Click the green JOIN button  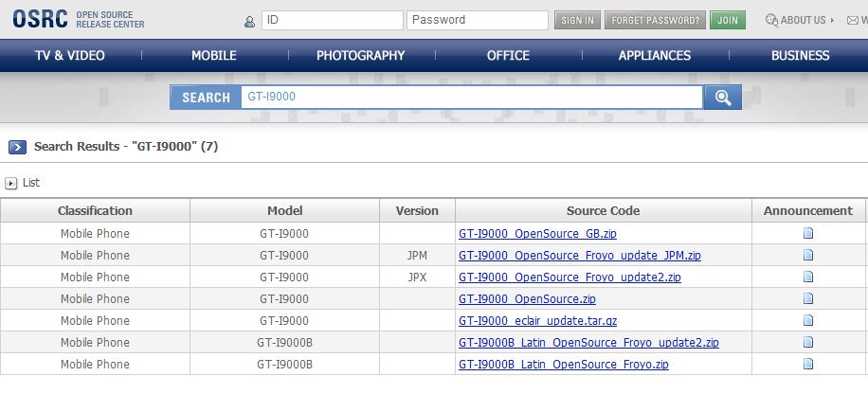728,21
